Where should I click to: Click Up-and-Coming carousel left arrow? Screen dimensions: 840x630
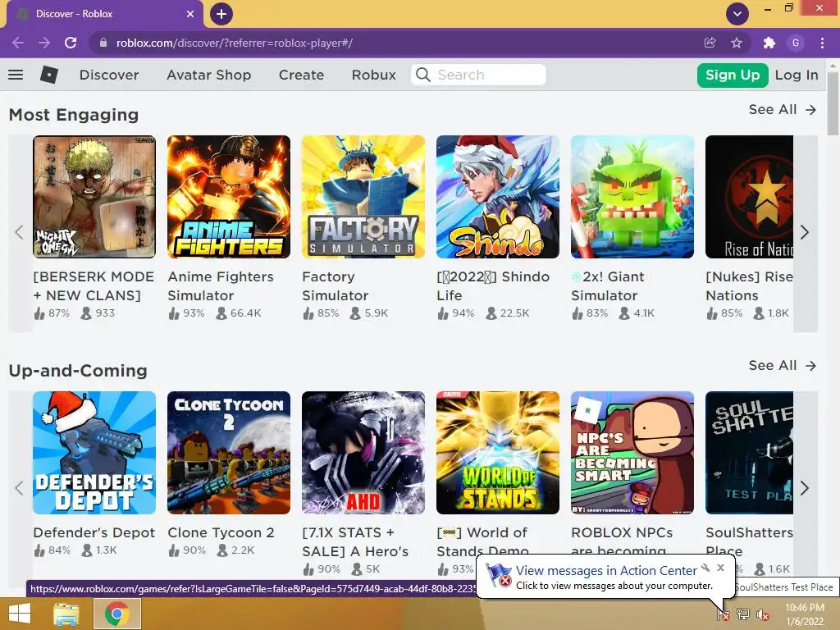coord(20,488)
